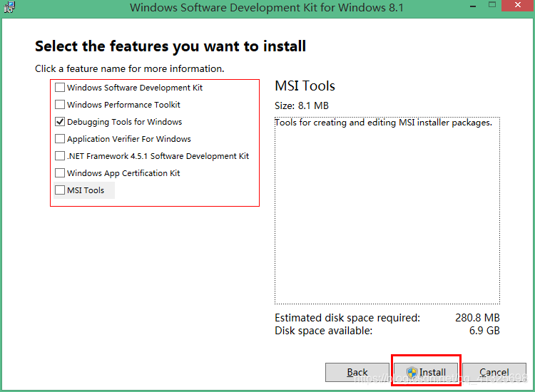Image resolution: width=535 pixels, height=392 pixels.
Task: Select the MSI Tools feature name
Action: tap(86, 190)
